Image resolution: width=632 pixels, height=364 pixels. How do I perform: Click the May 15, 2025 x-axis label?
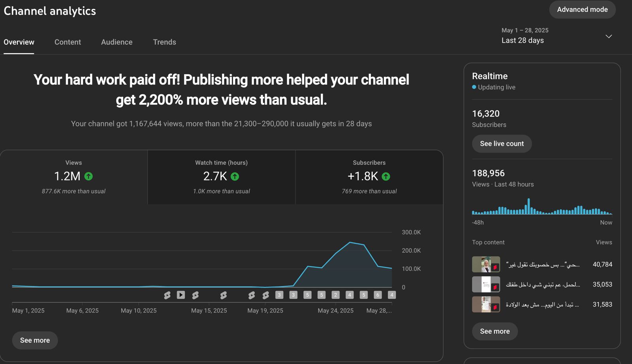tap(209, 311)
